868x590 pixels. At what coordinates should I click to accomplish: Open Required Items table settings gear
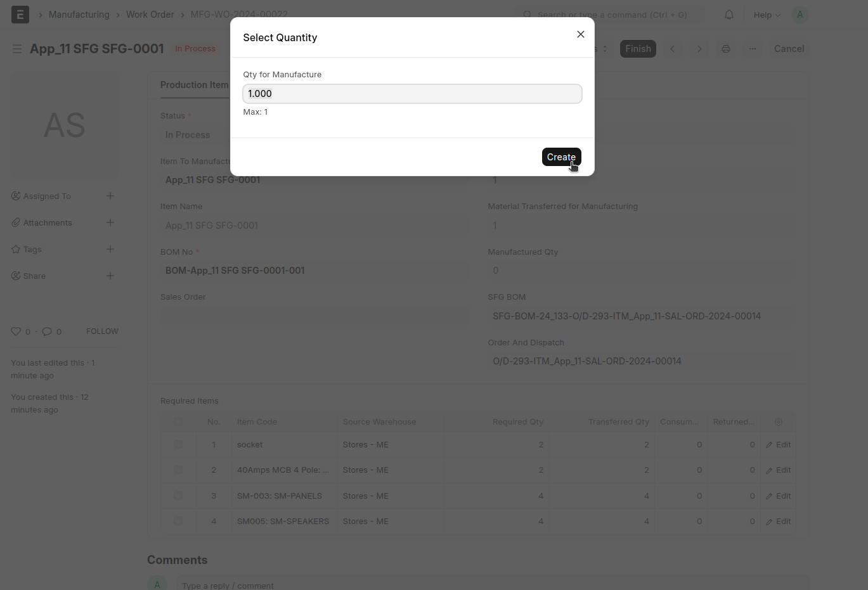[x=778, y=422]
